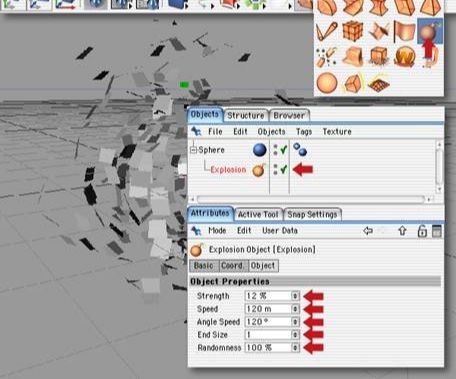Click the Speed input field
The image size is (456, 379).
[x=268, y=309]
